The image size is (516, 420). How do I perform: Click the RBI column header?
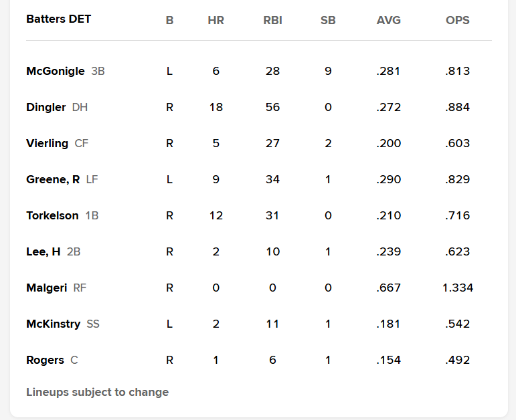[x=272, y=20]
